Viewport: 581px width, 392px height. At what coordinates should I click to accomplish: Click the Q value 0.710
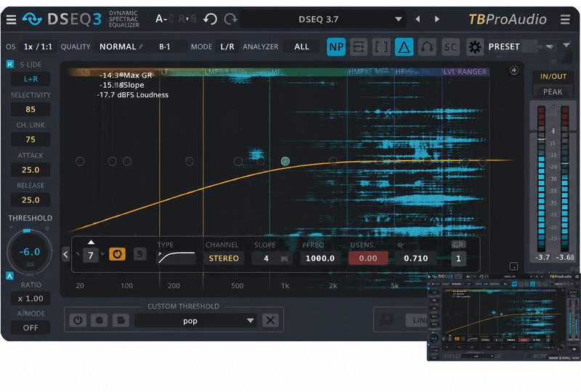pyautogui.click(x=415, y=258)
